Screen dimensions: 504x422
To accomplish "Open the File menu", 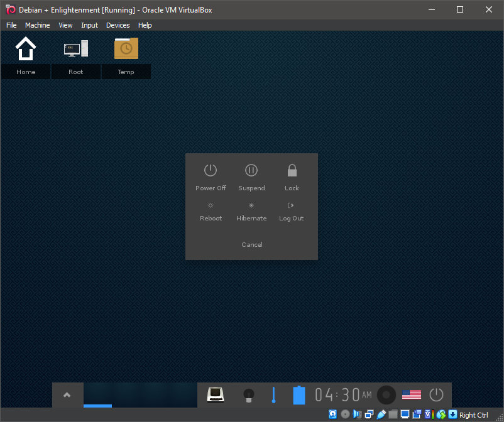I will pyautogui.click(x=11, y=25).
